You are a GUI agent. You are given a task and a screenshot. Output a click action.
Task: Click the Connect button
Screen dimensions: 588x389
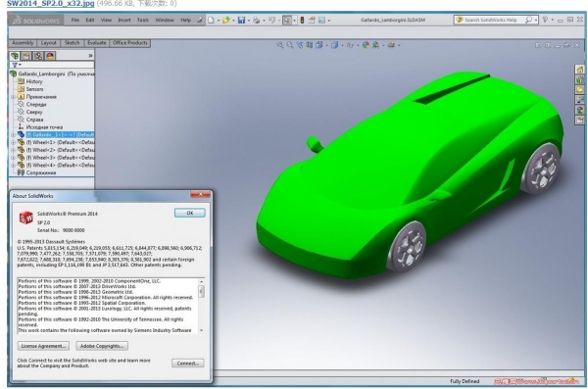pyautogui.click(x=188, y=364)
